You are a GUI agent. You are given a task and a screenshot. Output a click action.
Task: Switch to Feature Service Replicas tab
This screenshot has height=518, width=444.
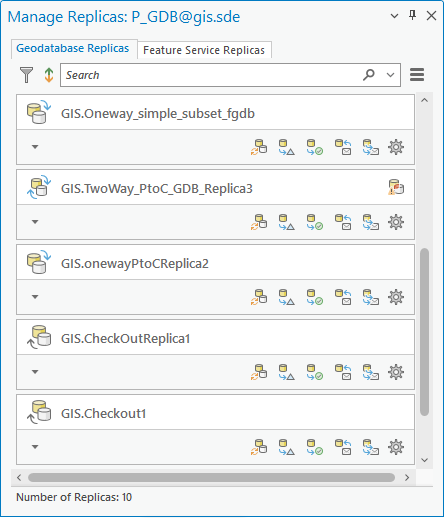(x=204, y=50)
